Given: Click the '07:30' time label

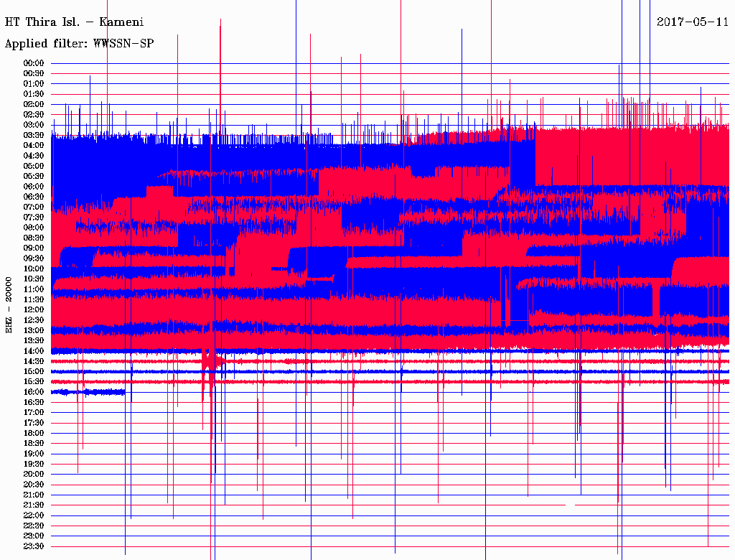Looking at the screenshot, I should tap(34, 218).
